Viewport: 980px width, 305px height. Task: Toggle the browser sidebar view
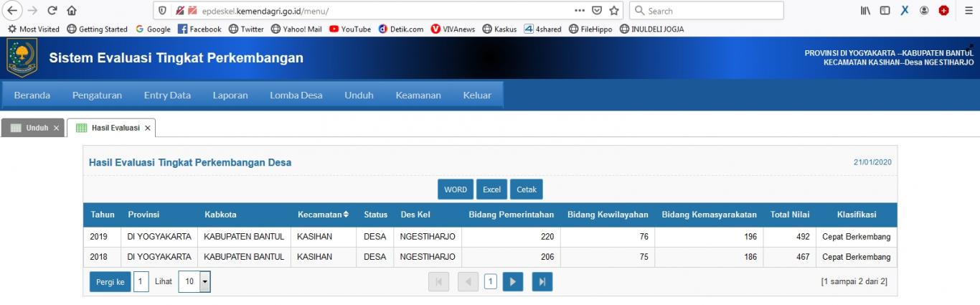click(x=885, y=11)
